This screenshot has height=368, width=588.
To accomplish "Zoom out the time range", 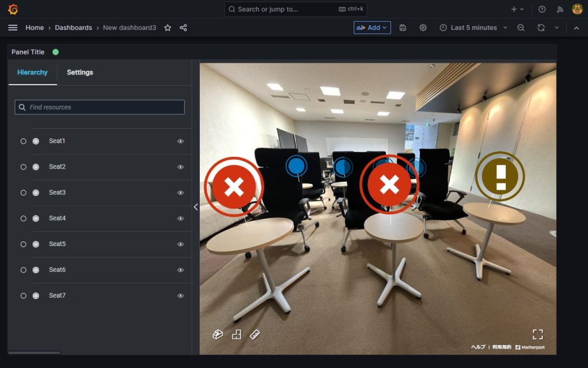I will [x=521, y=28].
